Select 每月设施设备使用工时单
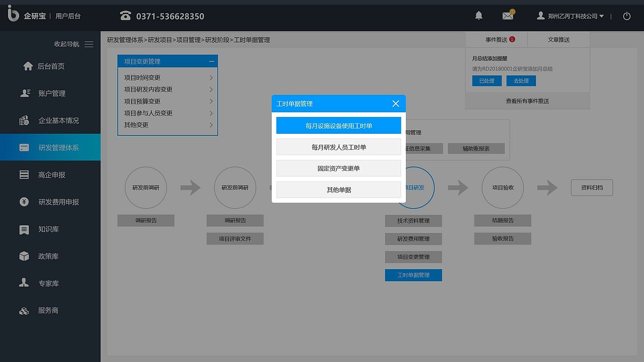Image resolution: width=644 pixels, height=362 pixels. tap(339, 126)
